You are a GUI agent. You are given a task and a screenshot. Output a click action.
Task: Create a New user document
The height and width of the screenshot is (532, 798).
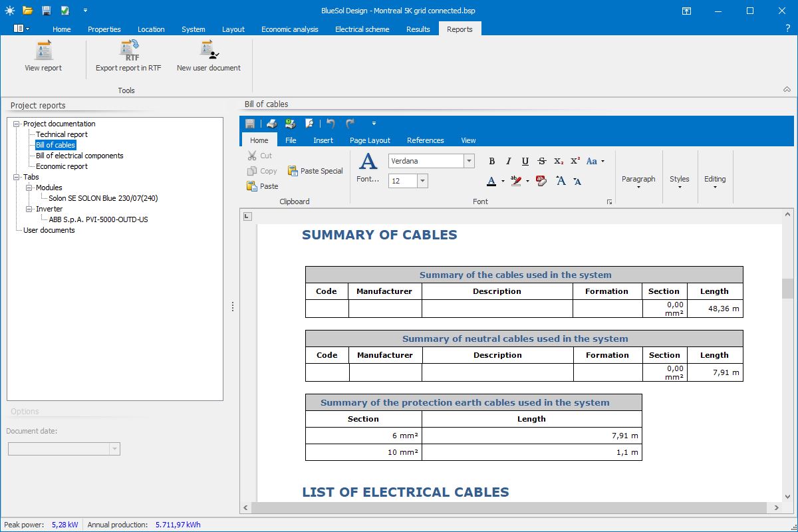point(209,57)
